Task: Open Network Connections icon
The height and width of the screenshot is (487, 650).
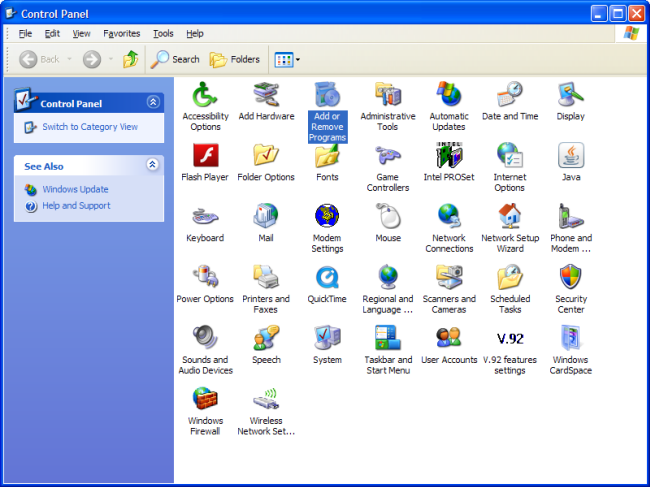Action: [449, 228]
